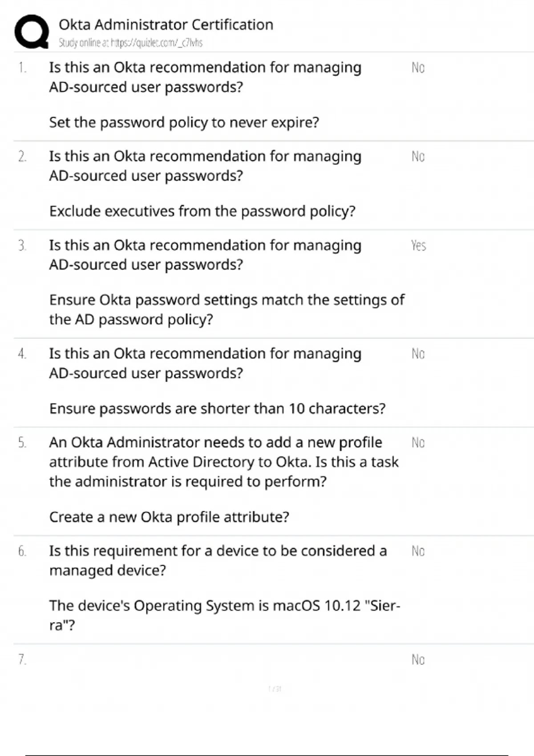Click the page number indicator at bottom
This screenshot has height=756, width=534.
[x=275, y=689]
